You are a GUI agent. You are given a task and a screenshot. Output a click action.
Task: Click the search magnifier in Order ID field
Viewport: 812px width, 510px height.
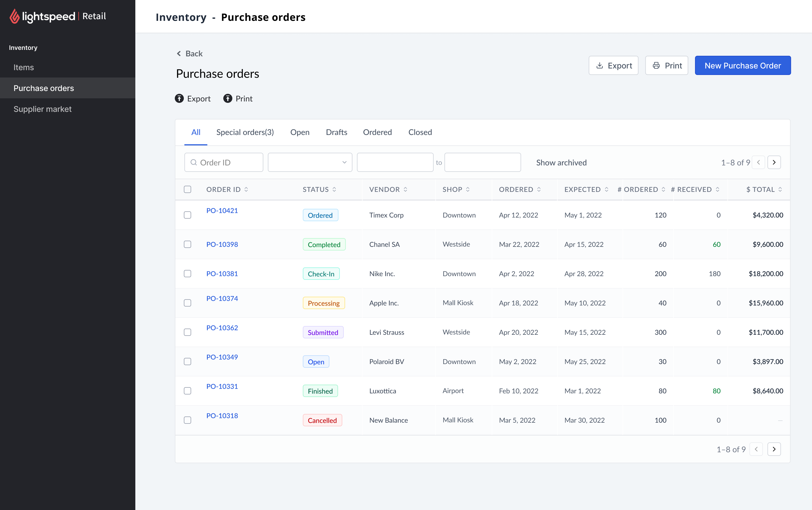194,163
